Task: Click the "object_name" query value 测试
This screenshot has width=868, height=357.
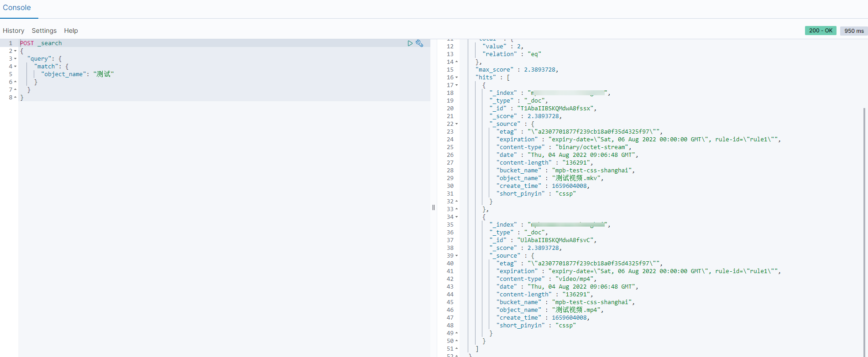Action: [x=104, y=74]
